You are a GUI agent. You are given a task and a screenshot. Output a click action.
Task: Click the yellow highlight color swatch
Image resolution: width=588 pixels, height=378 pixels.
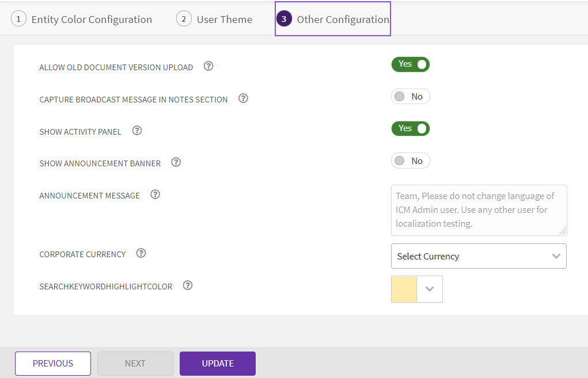[404, 289]
